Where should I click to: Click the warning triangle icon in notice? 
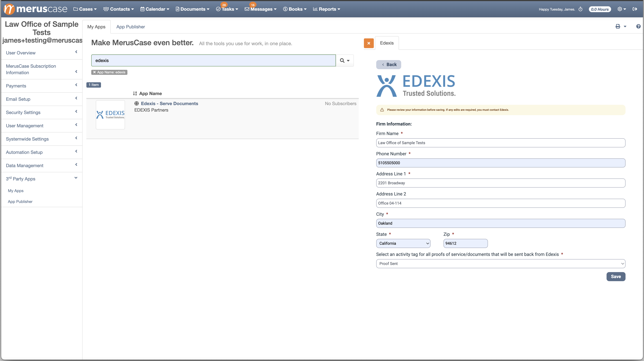[382, 110]
